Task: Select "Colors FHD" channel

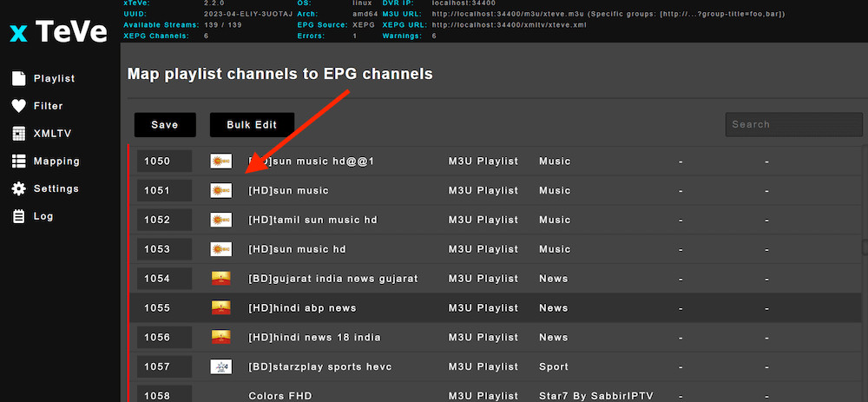Action: pyautogui.click(x=280, y=396)
